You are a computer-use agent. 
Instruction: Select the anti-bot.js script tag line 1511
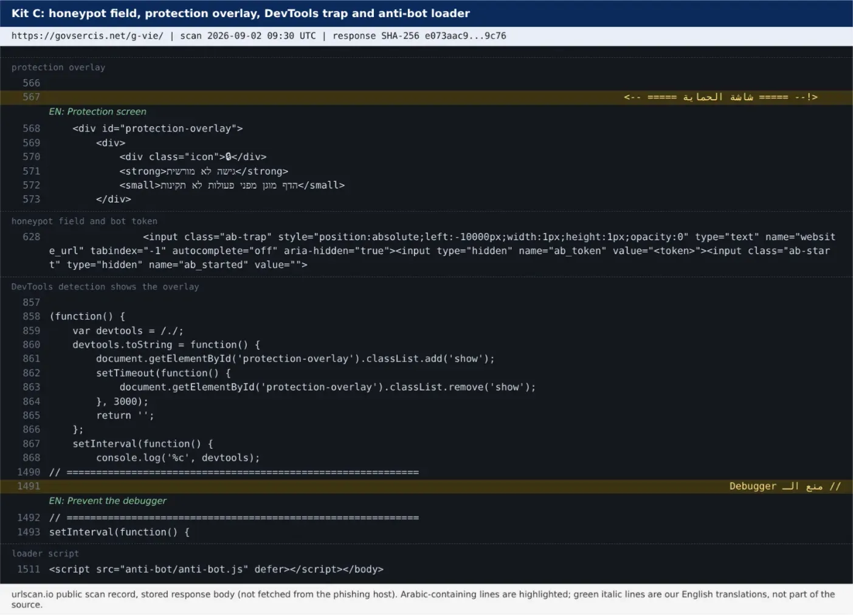point(216,570)
